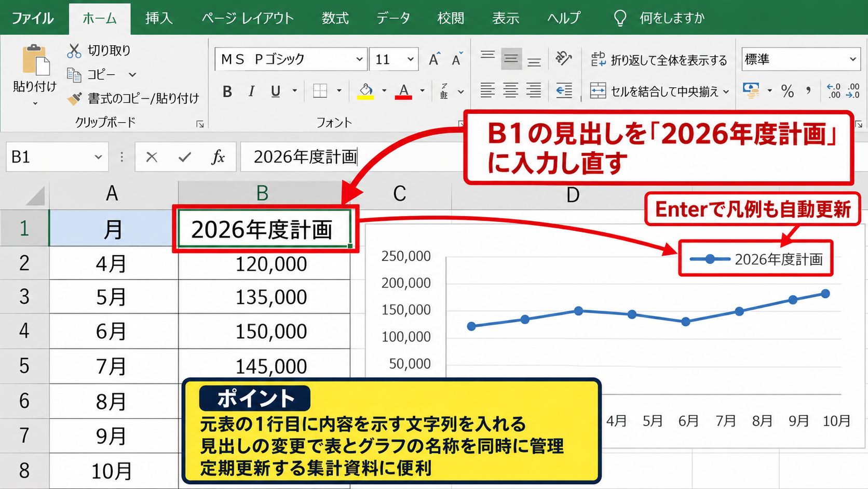Screen dimensions: 868x489
Task: Expand the borders dropdown arrow
Action: [x=339, y=91]
